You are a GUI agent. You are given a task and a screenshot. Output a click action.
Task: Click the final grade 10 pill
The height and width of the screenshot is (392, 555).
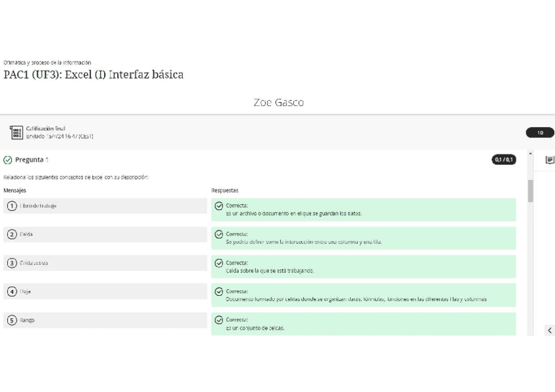pyautogui.click(x=540, y=133)
